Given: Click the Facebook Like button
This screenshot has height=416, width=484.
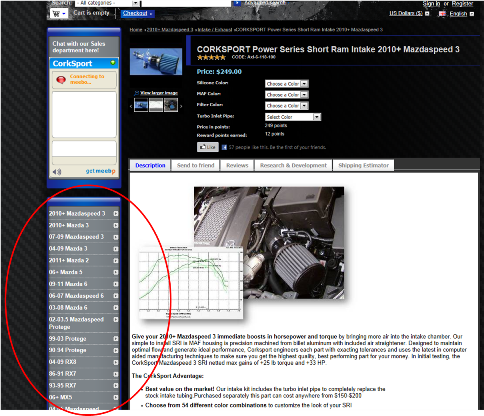Looking at the screenshot, I should 208,147.
